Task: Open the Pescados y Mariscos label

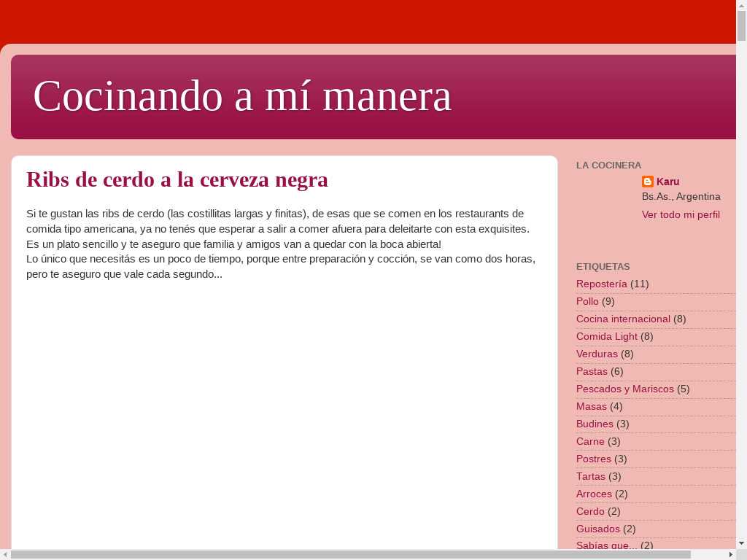Action: [x=624, y=389]
